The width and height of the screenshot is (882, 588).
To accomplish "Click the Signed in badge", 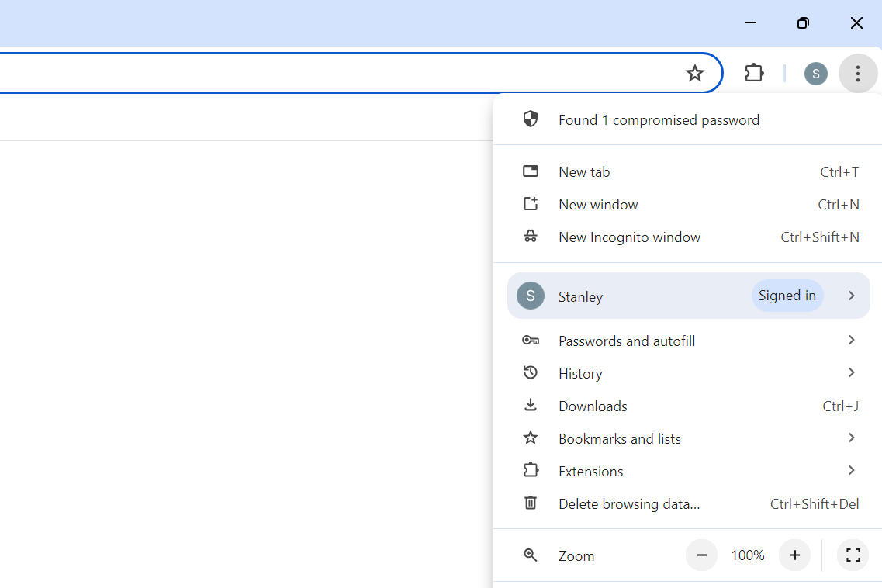I will (x=787, y=296).
